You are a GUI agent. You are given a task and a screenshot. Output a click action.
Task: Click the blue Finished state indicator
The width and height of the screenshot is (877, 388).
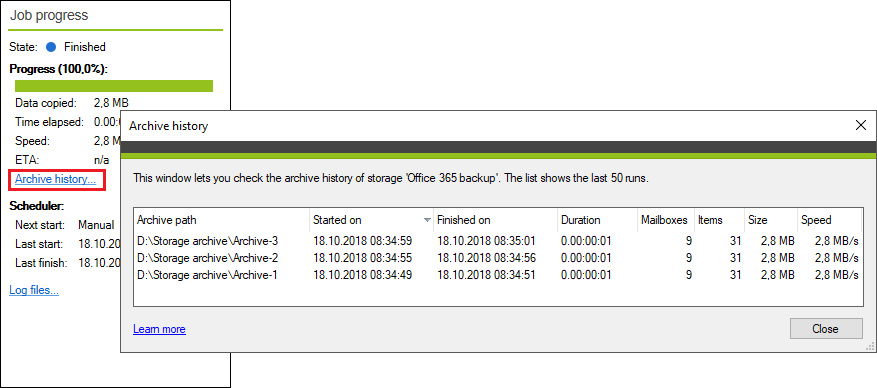[51, 47]
